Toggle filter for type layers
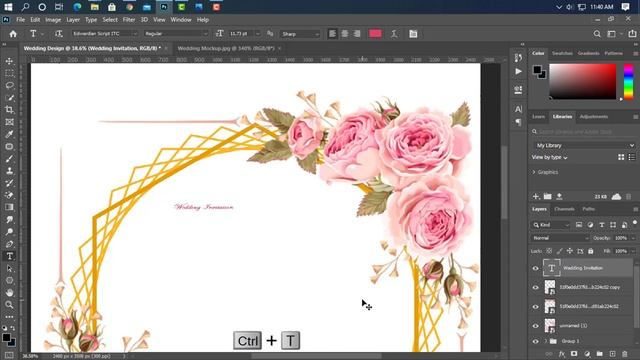This screenshot has height=360, width=640. (x=602, y=225)
